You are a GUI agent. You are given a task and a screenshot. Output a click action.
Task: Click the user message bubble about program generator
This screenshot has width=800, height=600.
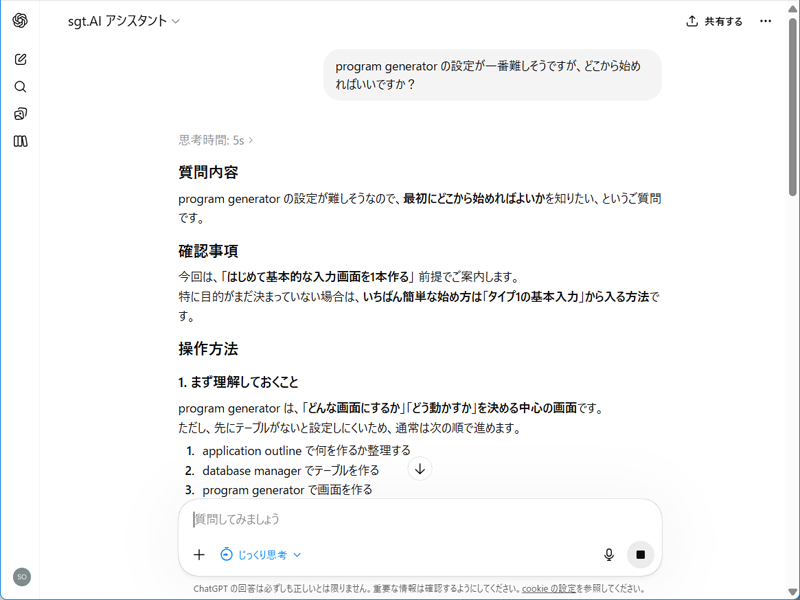[492, 75]
